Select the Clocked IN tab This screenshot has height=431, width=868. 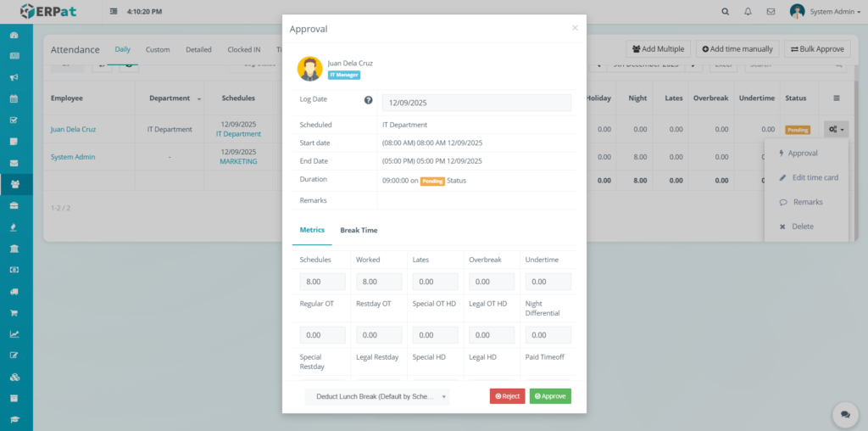[244, 49]
